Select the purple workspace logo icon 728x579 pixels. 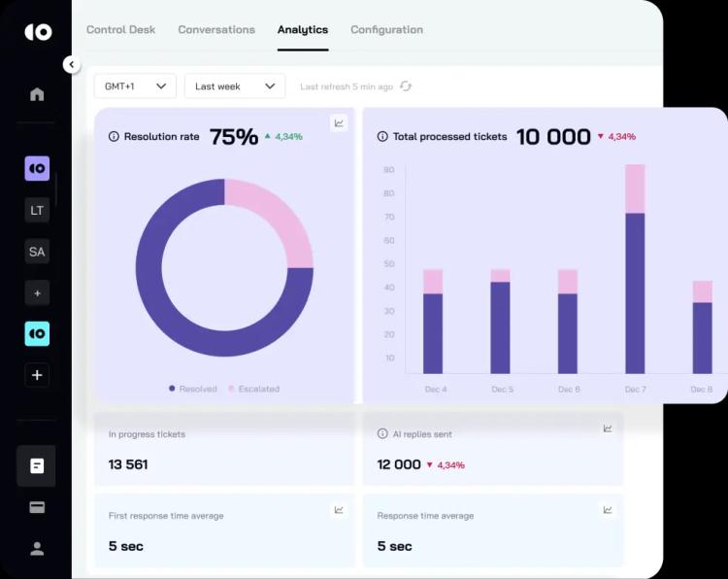click(37, 168)
